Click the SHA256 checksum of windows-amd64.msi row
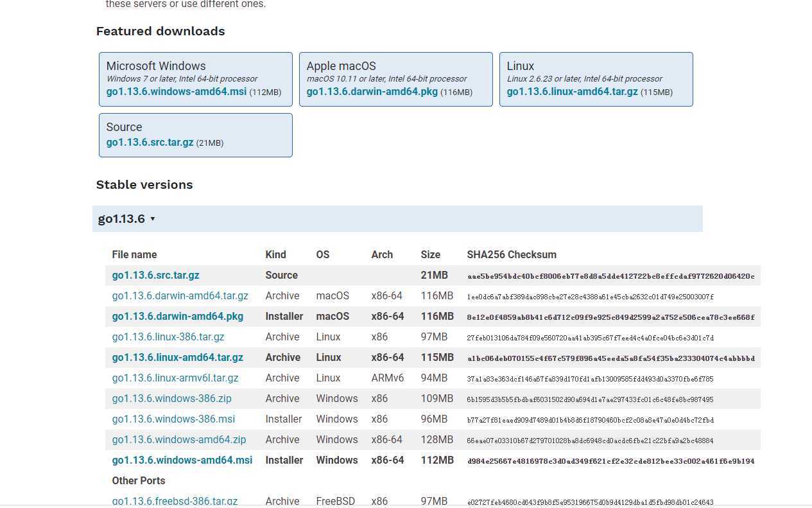 click(x=611, y=461)
